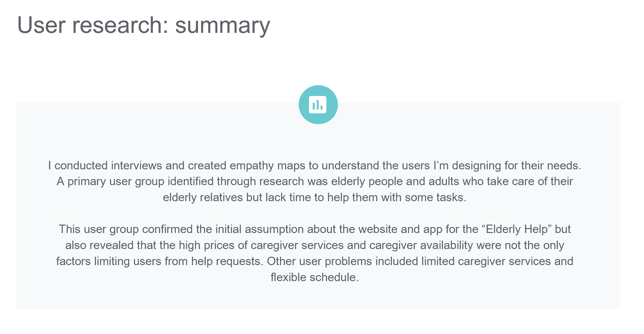Click the quoted "Elderly Help" phrase
Screen dimensions: 644x334
tap(517, 229)
